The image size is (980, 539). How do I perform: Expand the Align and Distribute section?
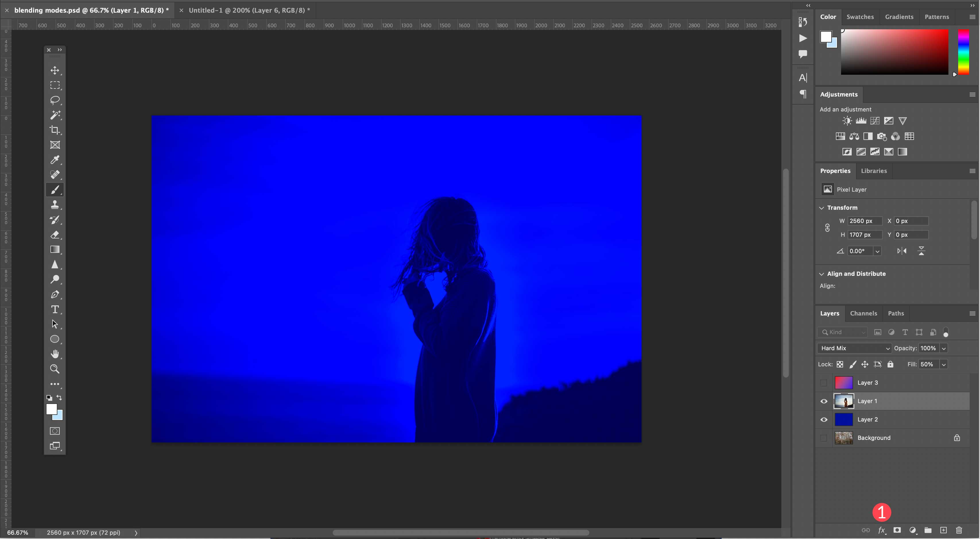click(x=822, y=273)
